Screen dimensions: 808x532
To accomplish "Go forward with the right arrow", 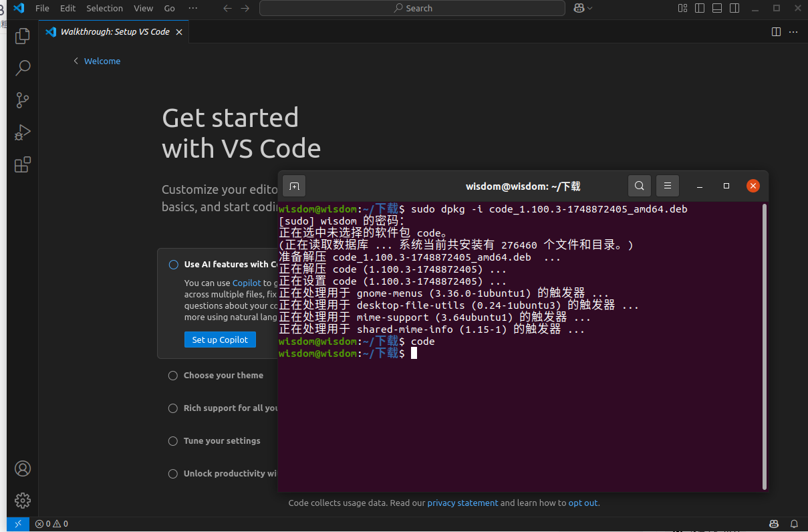I will 245,8.
